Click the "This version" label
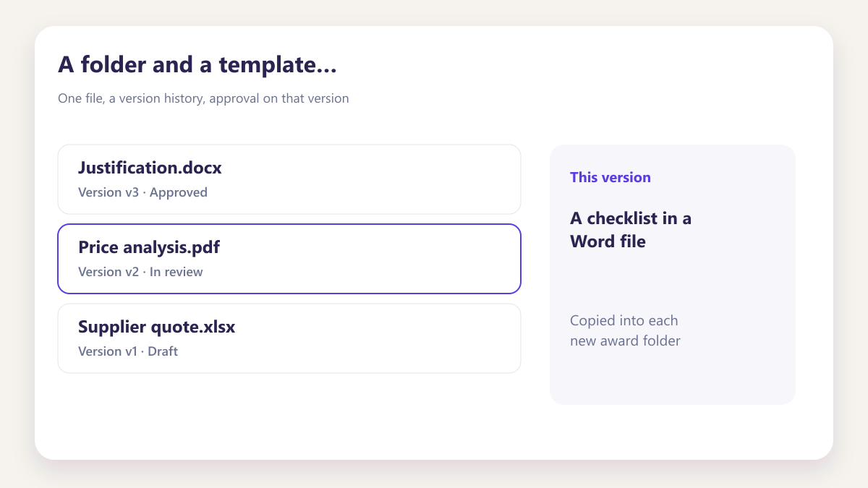The width and height of the screenshot is (868, 488). 610,177
